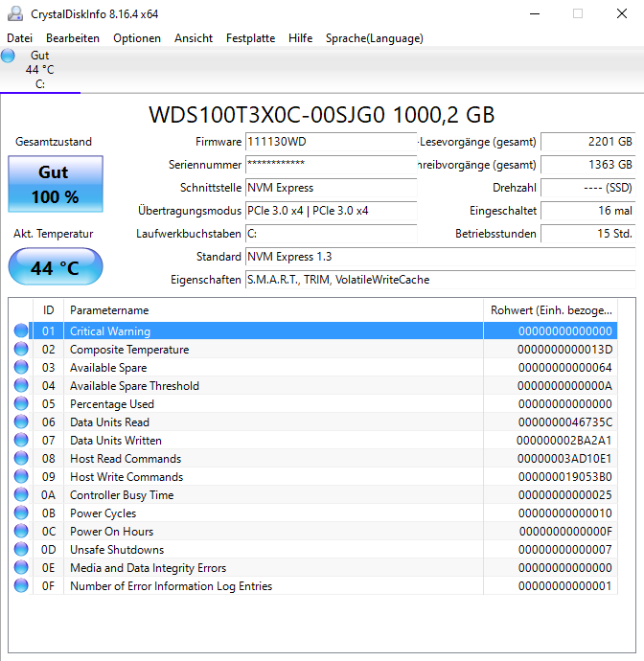
Task: Click the Rohwert column header
Action: click(x=550, y=310)
